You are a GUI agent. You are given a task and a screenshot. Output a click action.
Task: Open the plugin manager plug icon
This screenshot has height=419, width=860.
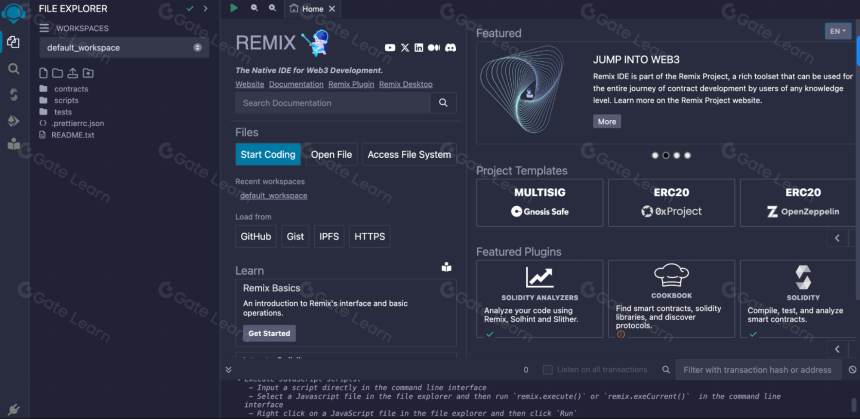pyautogui.click(x=14, y=409)
